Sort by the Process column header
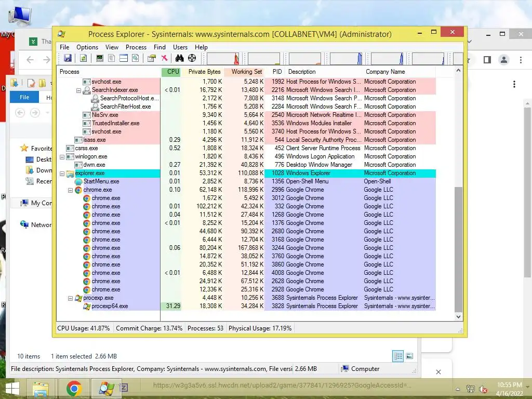The height and width of the screenshot is (399, 532). click(x=109, y=72)
